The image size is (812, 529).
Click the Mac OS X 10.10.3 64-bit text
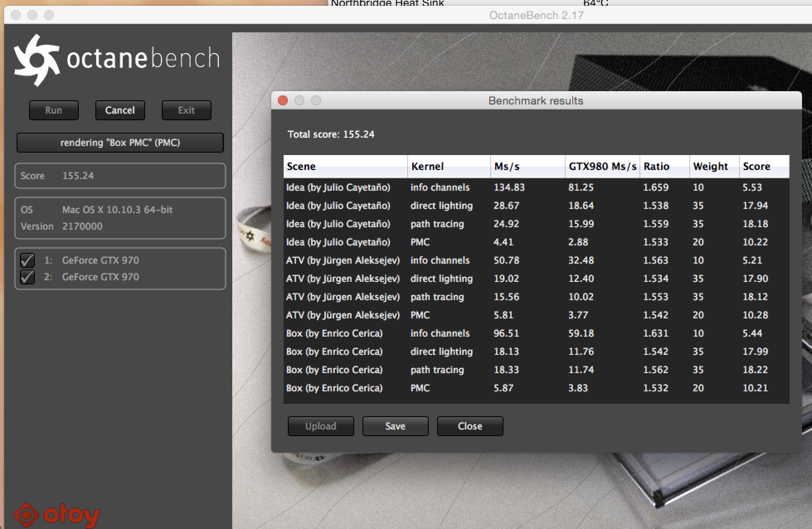(117, 210)
